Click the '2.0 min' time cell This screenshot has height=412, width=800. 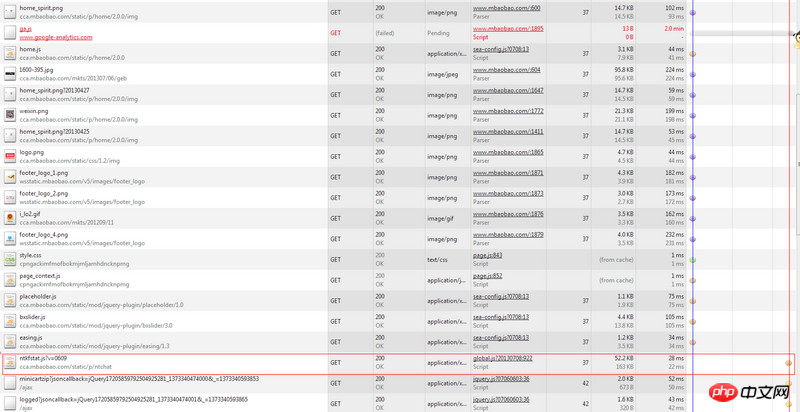tap(674, 29)
